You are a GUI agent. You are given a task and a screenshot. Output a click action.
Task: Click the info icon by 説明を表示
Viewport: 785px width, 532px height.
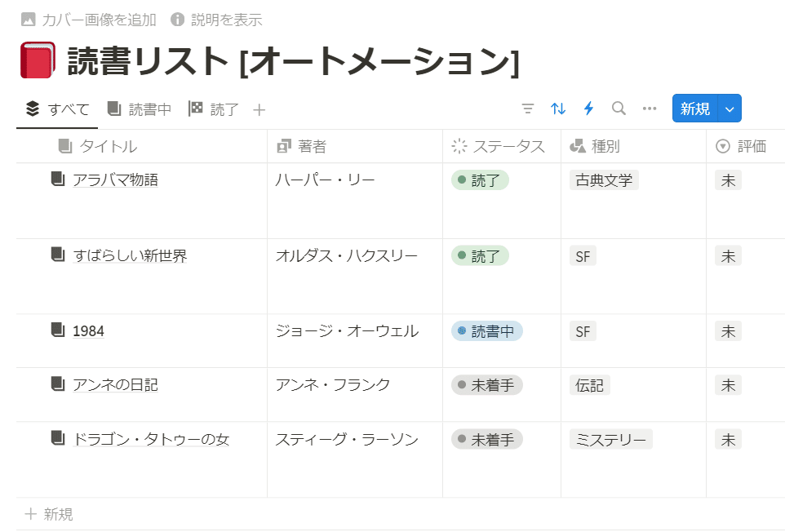[177, 20]
